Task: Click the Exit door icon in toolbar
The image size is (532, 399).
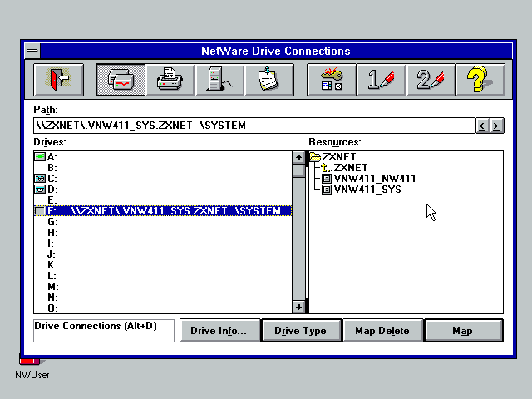Action: [x=58, y=80]
